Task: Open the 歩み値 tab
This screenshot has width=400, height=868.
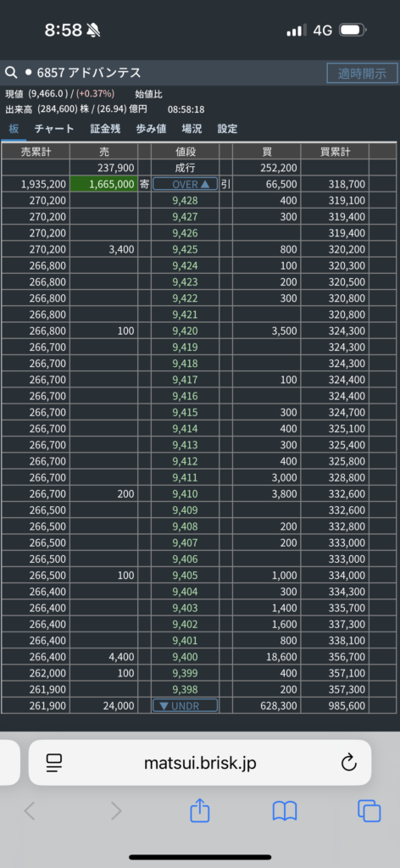Action: [x=151, y=129]
